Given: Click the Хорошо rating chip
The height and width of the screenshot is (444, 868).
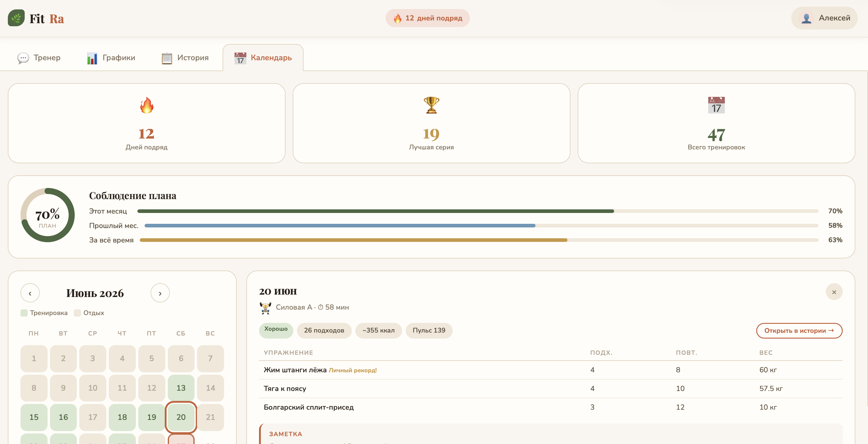Looking at the screenshot, I should 276,331.
